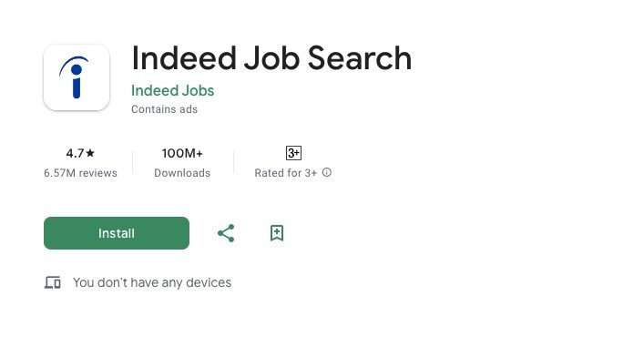644x347 pixels.
Task: Add app to wishlist bookmark icon
Action: [277, 233]
